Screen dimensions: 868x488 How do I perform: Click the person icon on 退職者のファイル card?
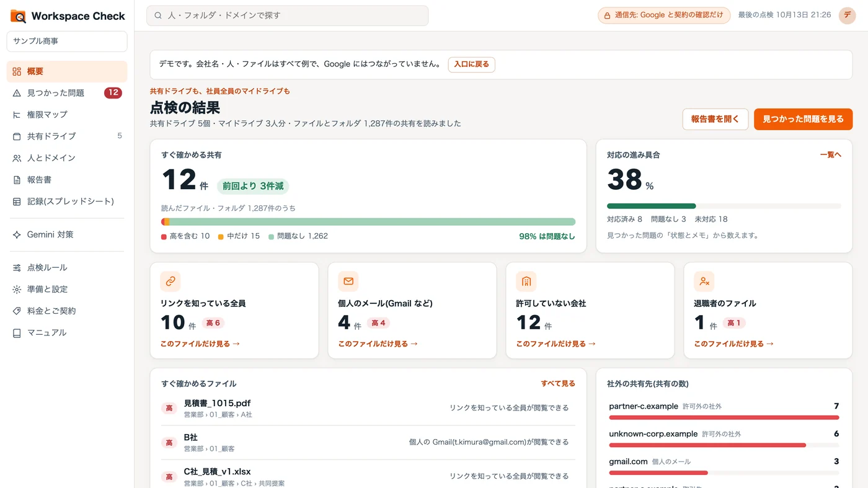(x=704, y=282)
